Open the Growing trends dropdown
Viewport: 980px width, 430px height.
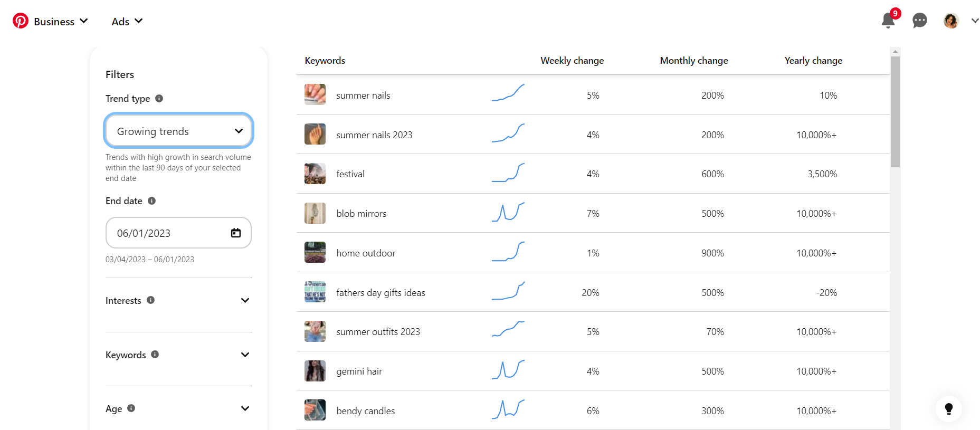coord(178,131)
